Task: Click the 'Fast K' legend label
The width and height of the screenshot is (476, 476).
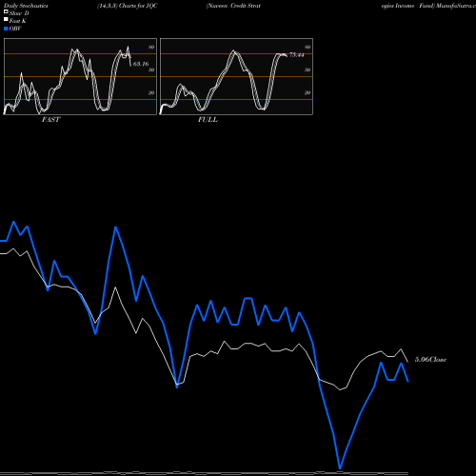Action: [18, 21]
